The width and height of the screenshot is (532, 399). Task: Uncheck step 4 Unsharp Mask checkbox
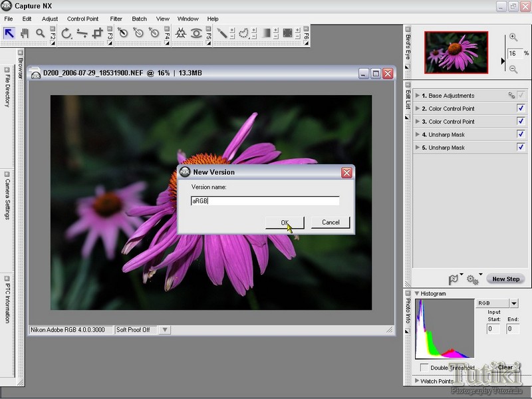pos(521,134)
